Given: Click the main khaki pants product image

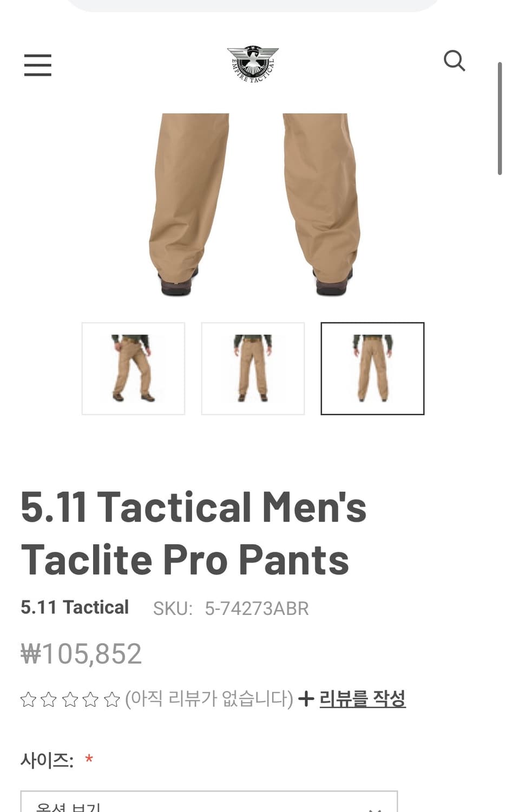Looking at the screenshot, I should tap(254, 205).
